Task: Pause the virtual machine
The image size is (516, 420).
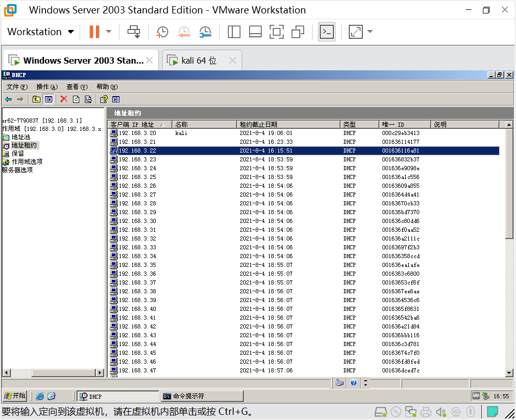Action: (x=94, y=32)
